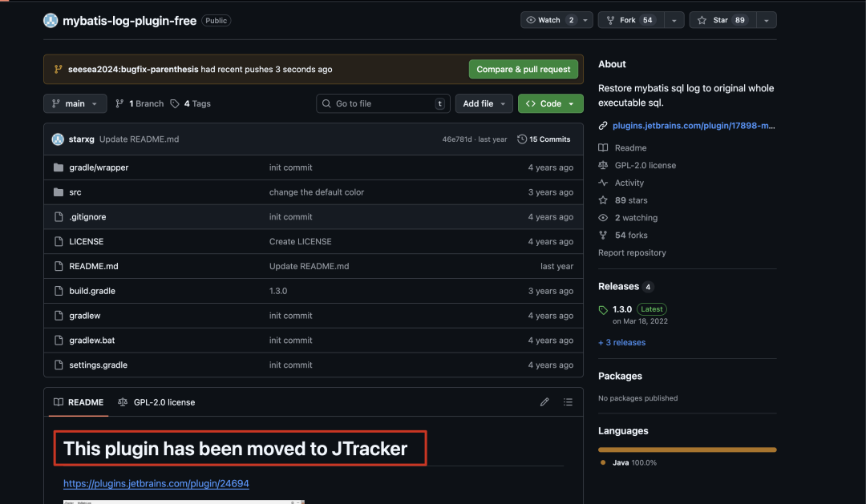Click the branch icon in the recent pushes banner

coord(58,69)
